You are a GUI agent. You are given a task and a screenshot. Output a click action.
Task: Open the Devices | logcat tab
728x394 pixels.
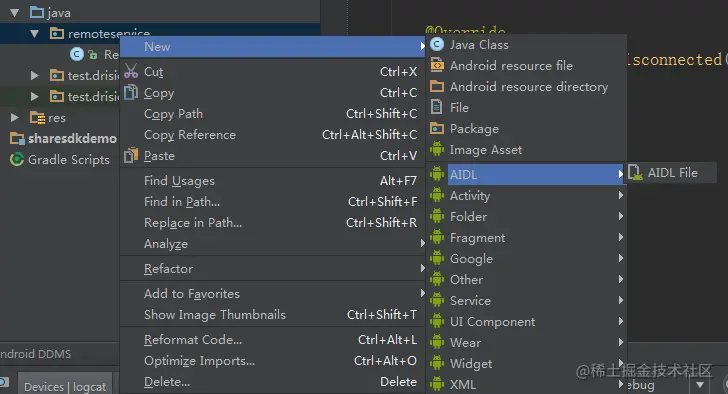(65, 386)
